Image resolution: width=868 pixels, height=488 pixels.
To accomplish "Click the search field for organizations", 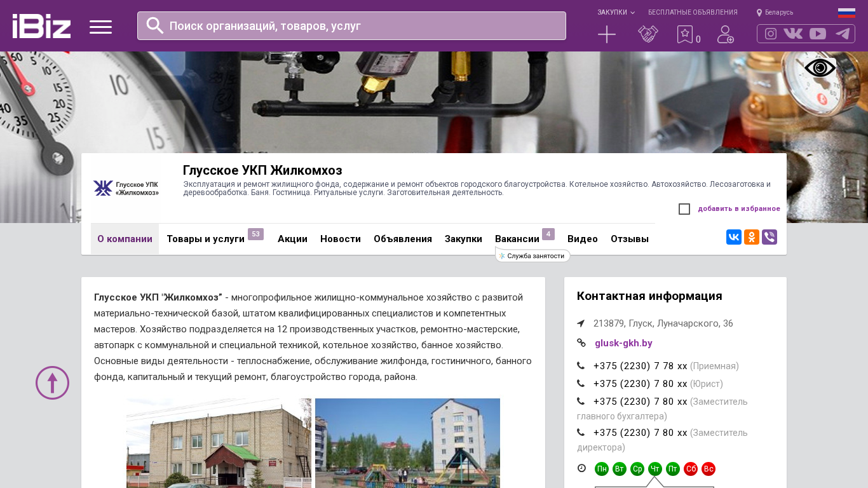I will 351,26.
